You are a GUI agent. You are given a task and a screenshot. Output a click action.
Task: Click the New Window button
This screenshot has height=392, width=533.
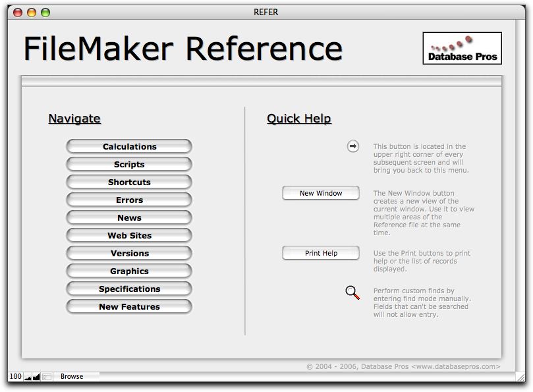pos(321,193)
